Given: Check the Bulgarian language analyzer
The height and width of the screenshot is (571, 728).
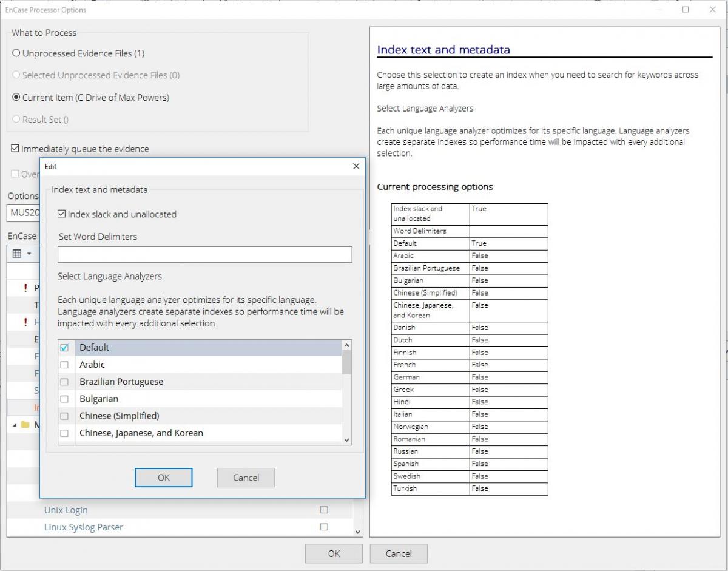Looking at the screenshot, I should [64, 399].
